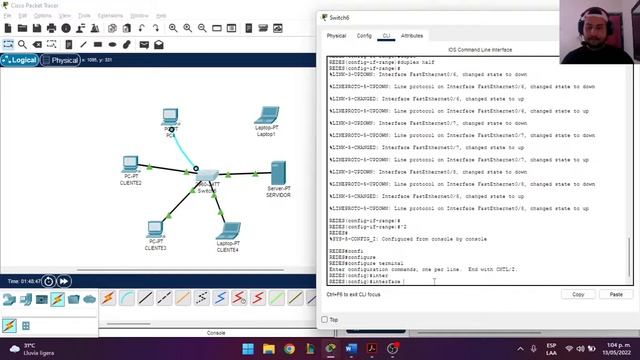Click the Undo arrow icon

[141, 28]
